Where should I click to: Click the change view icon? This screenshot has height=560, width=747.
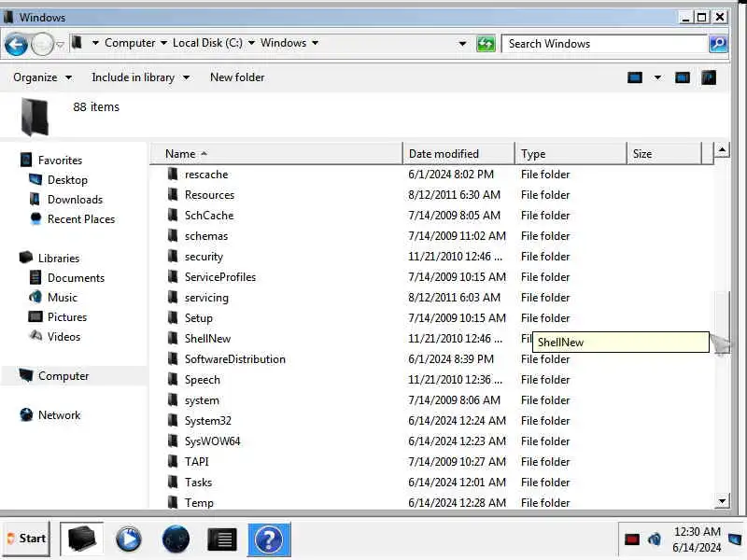pyautogui.click(x=635, y=77)
